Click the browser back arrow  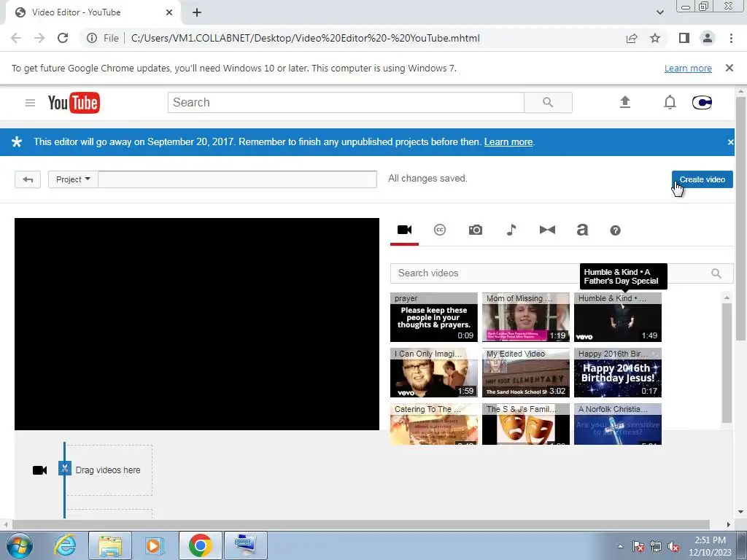[16, 38]
